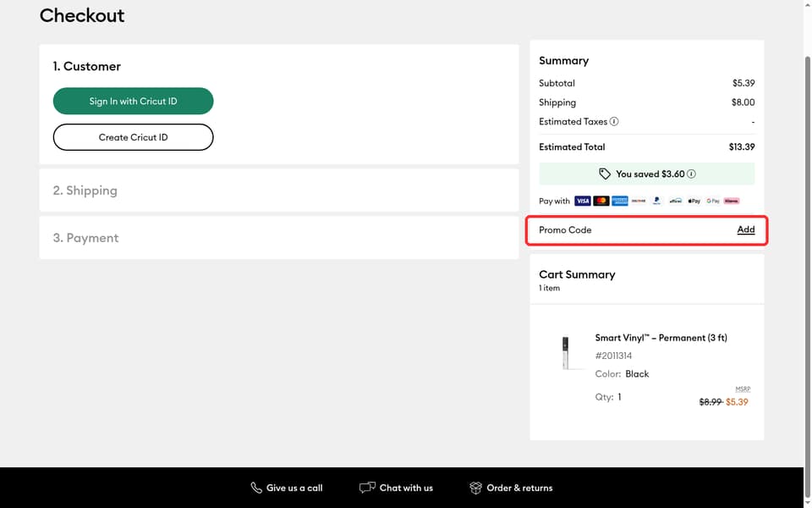The height and width of the screenshot is (508, 812).
Task: Open the Order & returns link
Action: [x=519, y=488]
